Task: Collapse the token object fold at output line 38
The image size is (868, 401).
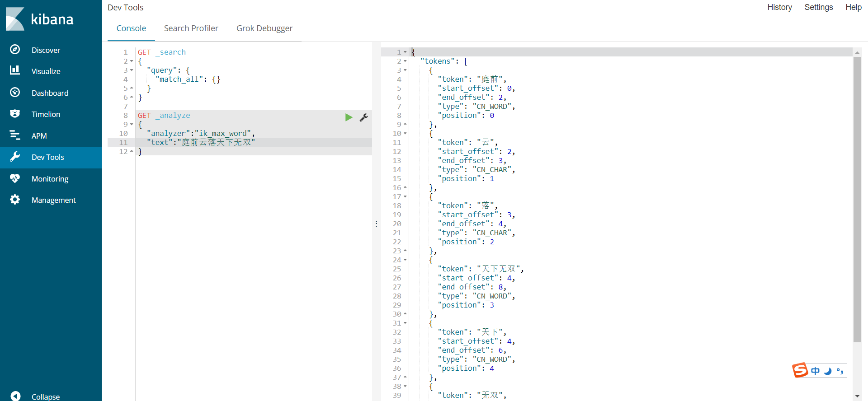Action: [x=405, y=387]
